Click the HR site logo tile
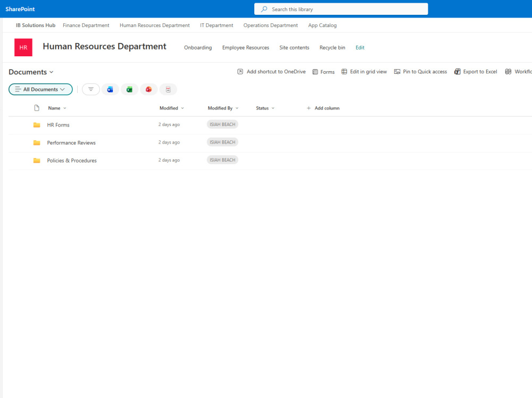The height and width of the screenshot is (398, 532). 23,47
